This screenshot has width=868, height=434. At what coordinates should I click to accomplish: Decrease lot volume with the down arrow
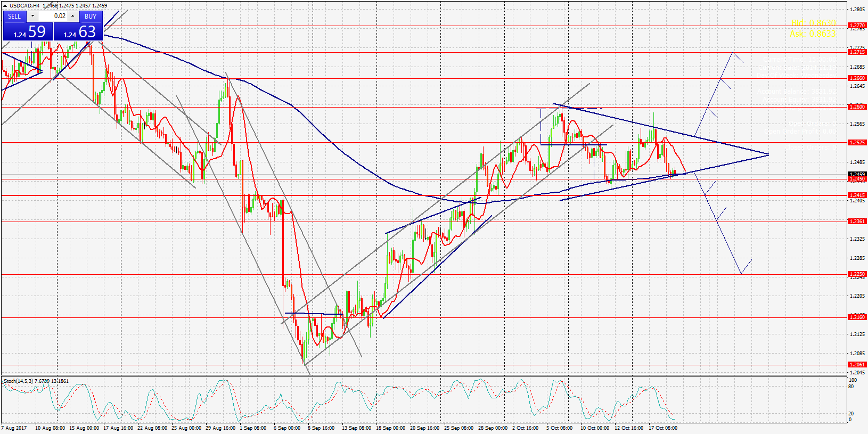[32, 16]
